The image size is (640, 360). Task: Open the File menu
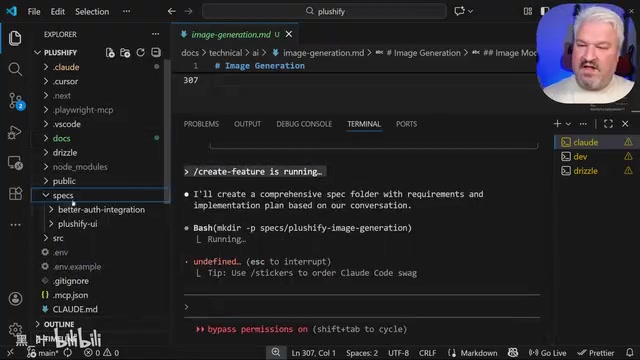34,11
